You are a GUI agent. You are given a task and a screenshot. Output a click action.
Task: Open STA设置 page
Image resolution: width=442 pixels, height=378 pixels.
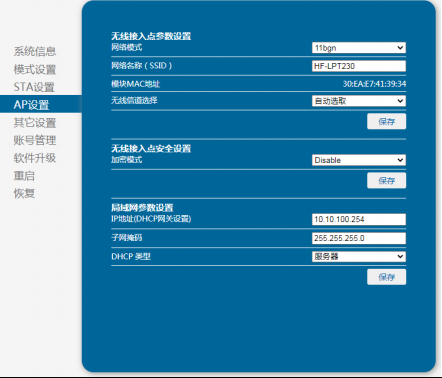point(34,87)
